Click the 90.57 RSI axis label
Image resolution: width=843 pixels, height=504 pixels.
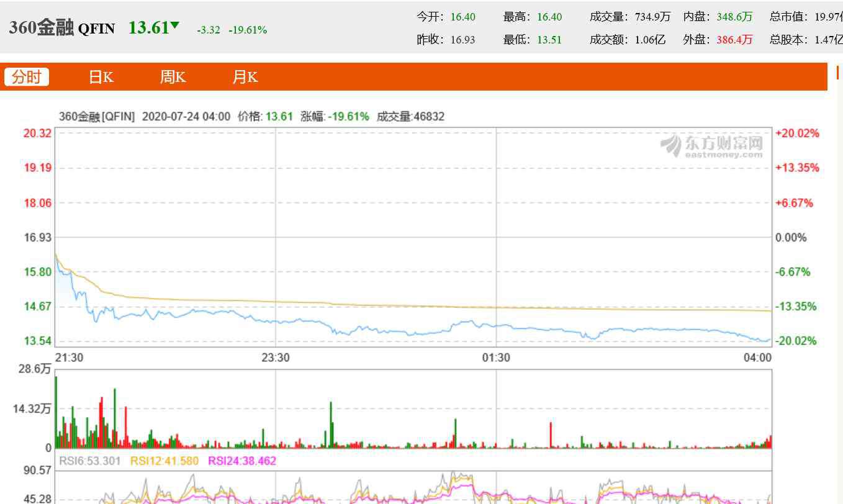37,471
